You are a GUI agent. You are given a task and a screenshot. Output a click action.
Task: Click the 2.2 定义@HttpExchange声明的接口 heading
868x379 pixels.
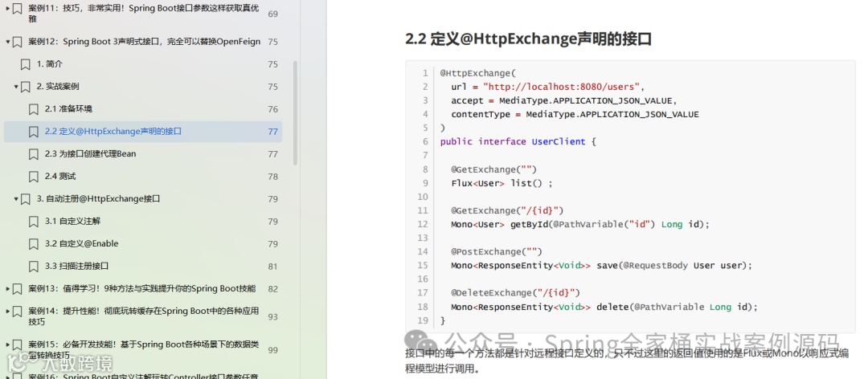tap(528, 39)
